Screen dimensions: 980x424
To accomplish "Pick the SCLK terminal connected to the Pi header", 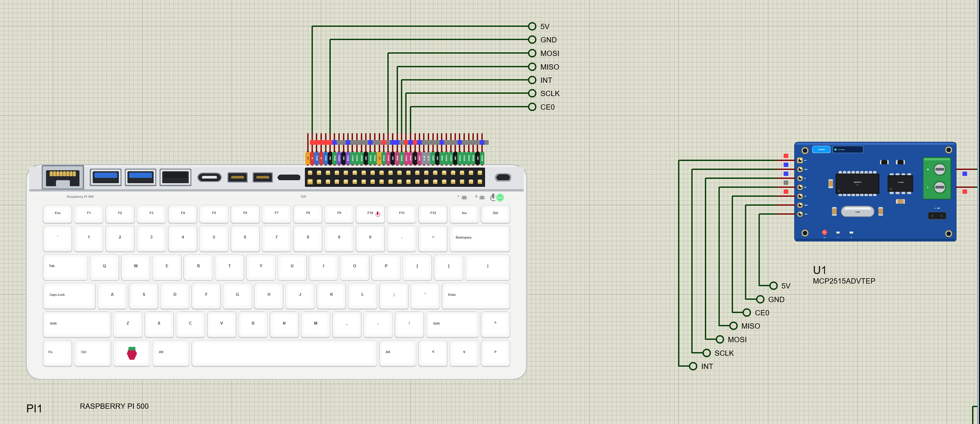I will click(x=532, y=93).
